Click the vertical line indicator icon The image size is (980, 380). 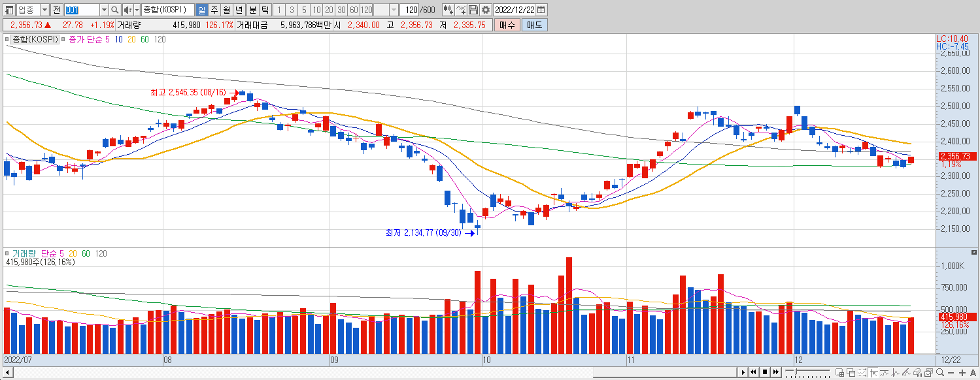tap(895, 373)
